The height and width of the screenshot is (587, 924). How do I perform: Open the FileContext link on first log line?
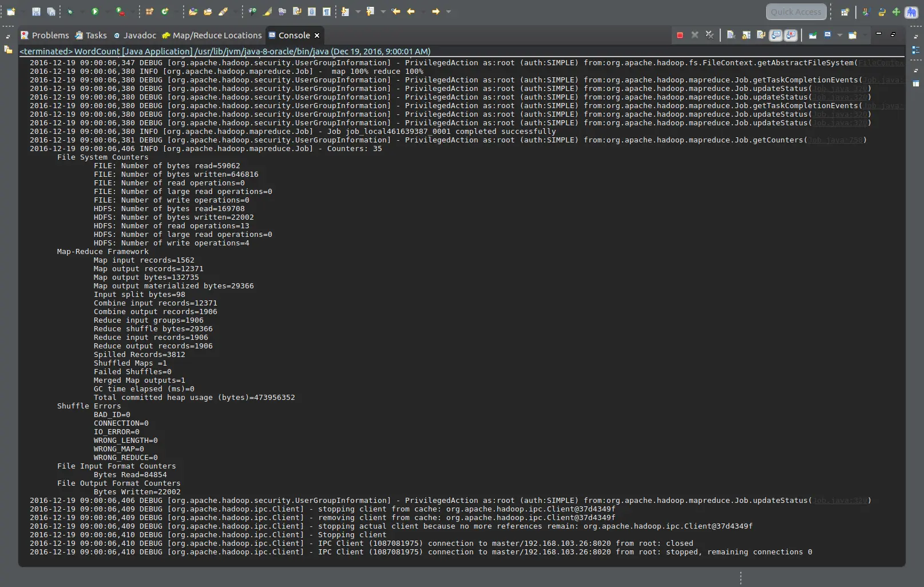pyautogui.click(x=881, y=63)
